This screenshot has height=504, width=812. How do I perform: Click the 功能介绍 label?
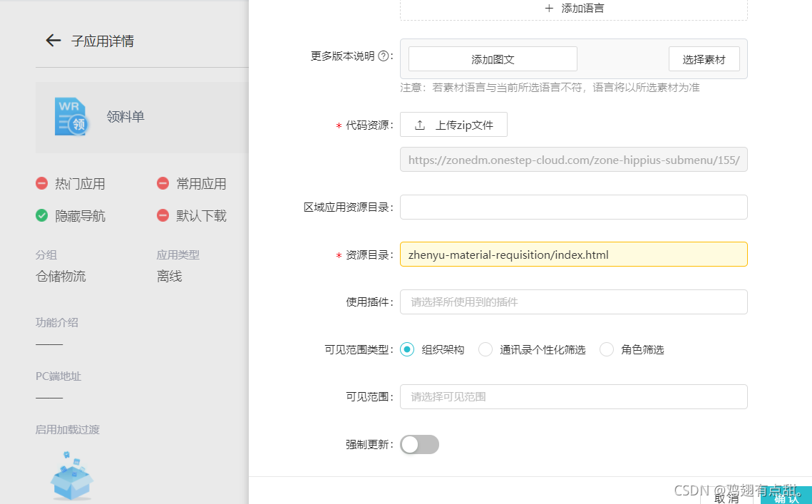pos(57,322)
